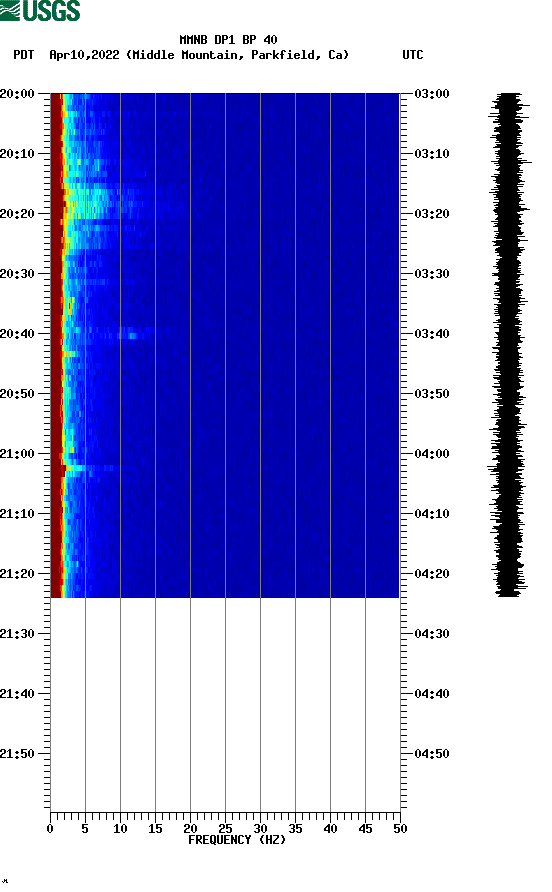552x892 pixels.
Task: Click the 40 Hz frequency tick label
Action: tap(330, 829)
